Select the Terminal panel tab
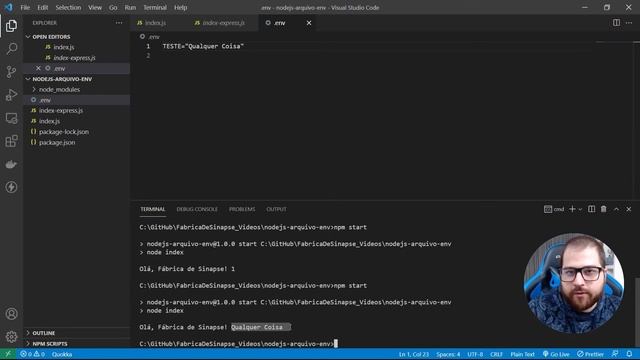The height and width of the screenshot is (360, 640). pos(153,209)
